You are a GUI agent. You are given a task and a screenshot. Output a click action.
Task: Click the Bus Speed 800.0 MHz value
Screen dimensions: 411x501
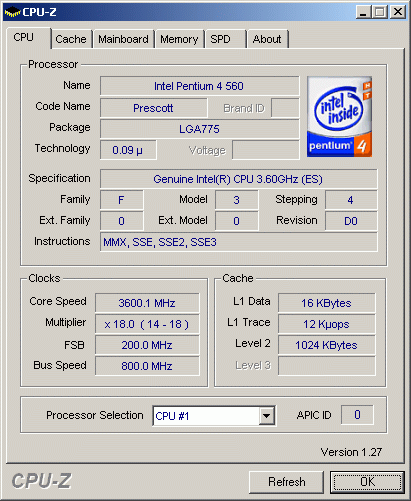(147, 366)
